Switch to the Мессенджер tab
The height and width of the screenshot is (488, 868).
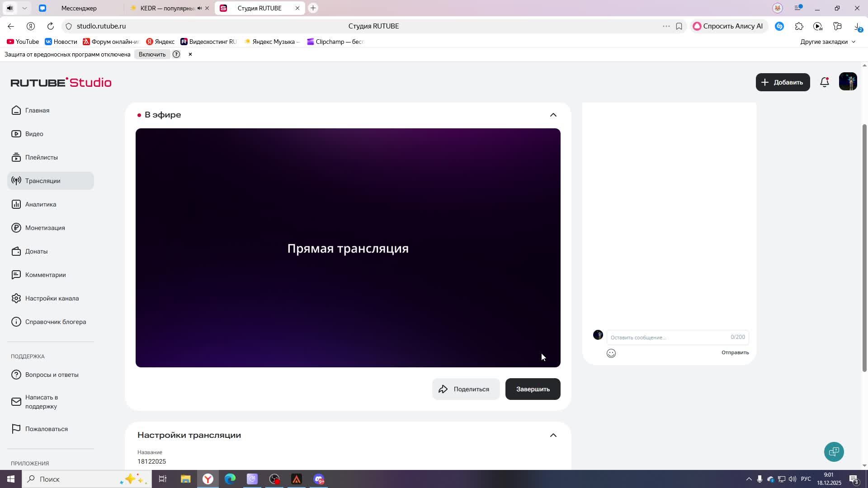pos(79,8)
